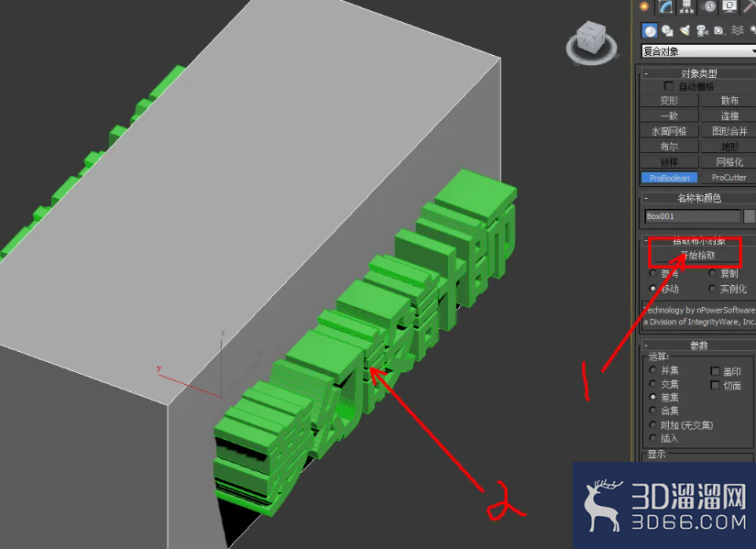The width and height of the screenshot is (756, 549).
Task: Select the Space Warps waves icon
Action: [737, 31]
